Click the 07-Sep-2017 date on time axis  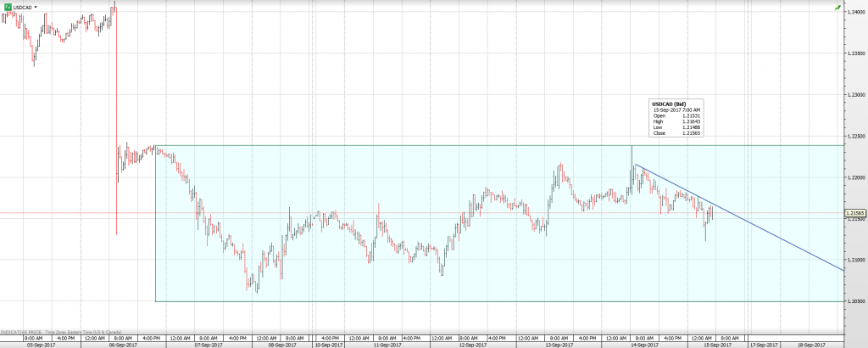[x=208, y=345]
